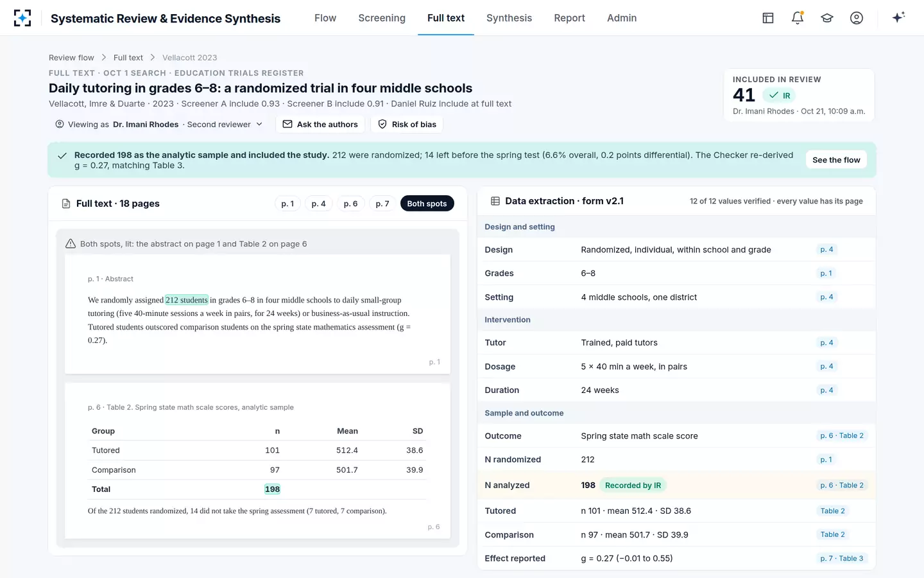Open Table 2 source for Tutored row
Screen dimensions: 924x578
(x=832, y=511)
